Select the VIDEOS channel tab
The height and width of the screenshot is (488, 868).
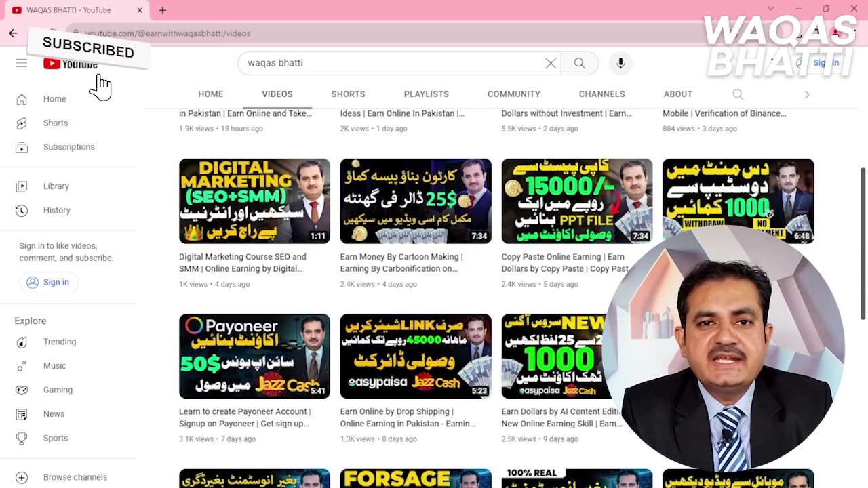point(277,94)
